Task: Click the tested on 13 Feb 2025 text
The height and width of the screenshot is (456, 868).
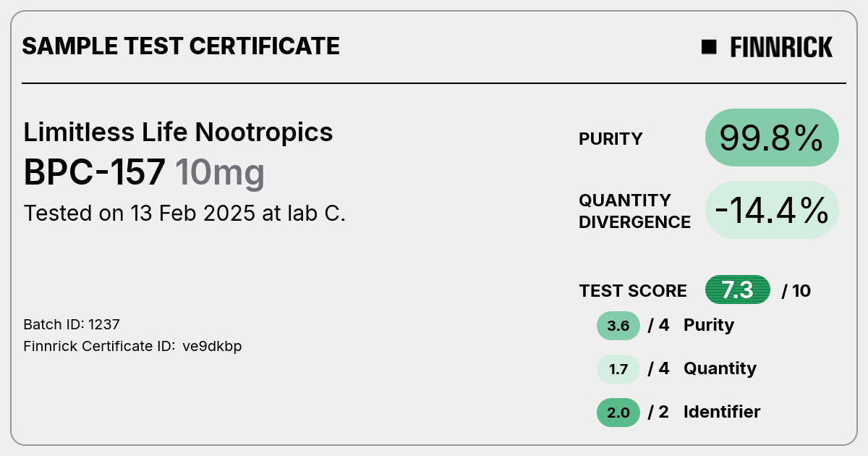Action: click(184, 214)
